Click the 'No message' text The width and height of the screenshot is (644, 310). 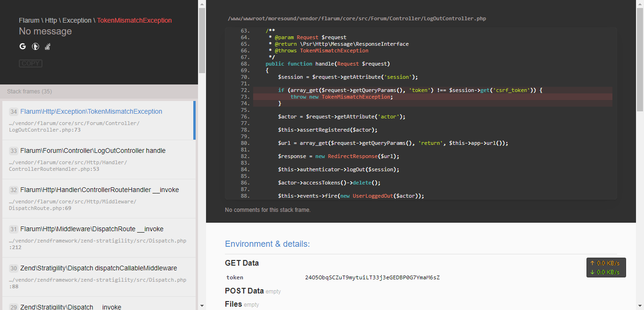(x=45, y=31)
